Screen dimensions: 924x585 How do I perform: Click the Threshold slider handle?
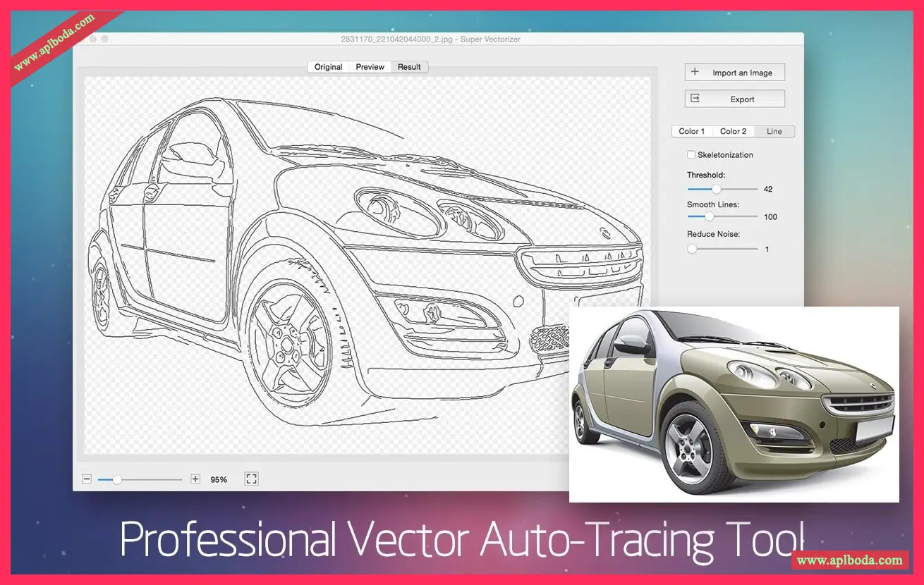coord(717,189)
